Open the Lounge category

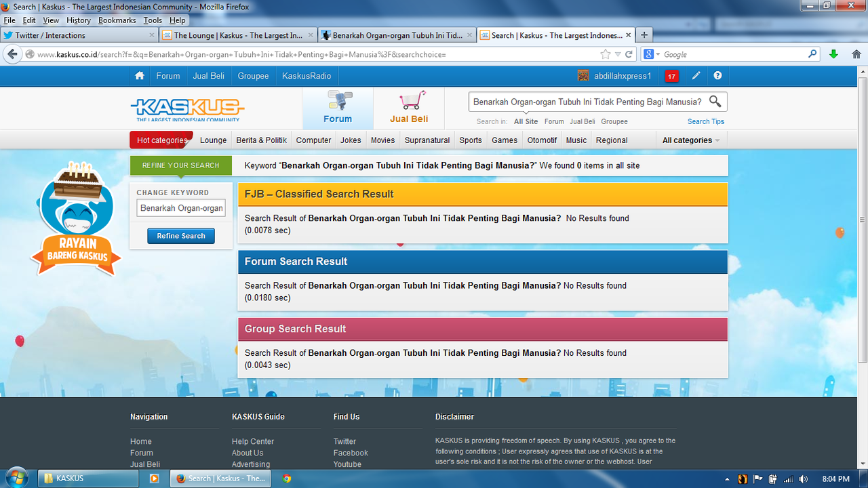(213, 140)
